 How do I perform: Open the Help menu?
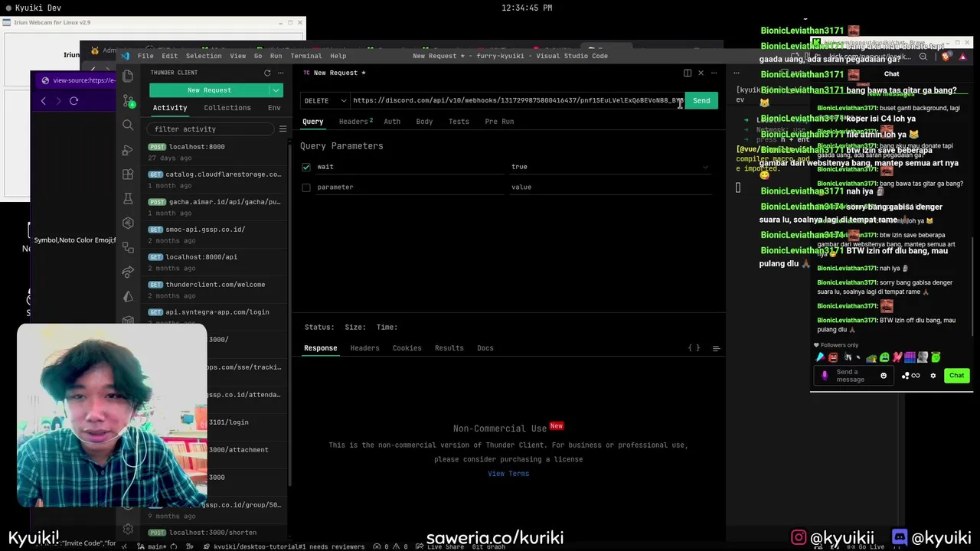[338, 56]
